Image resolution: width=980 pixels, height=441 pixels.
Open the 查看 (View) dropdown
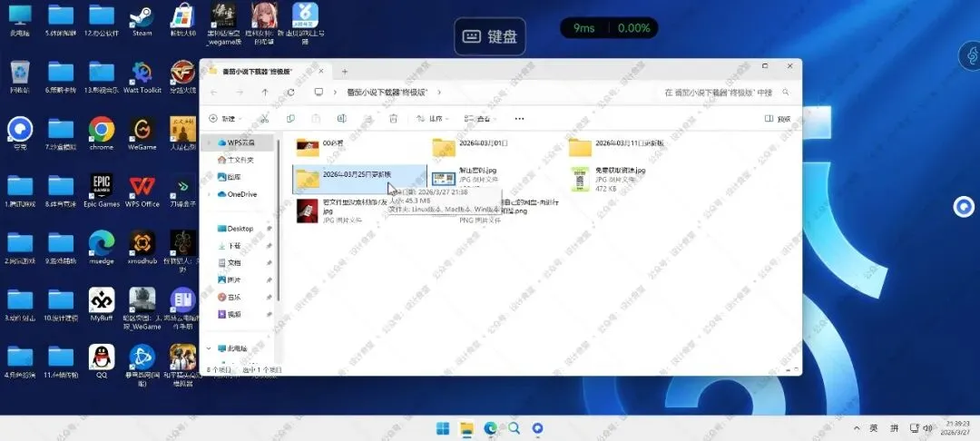480,119
